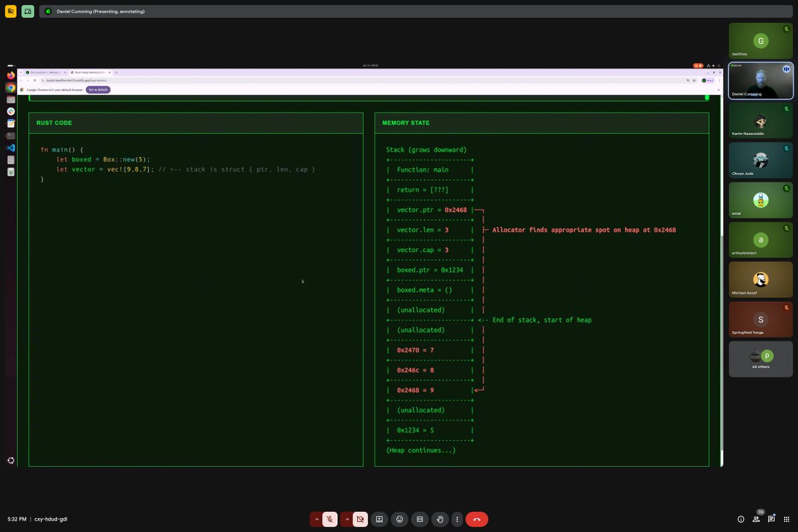Click the RUST CODE panel header

(196, 123)
